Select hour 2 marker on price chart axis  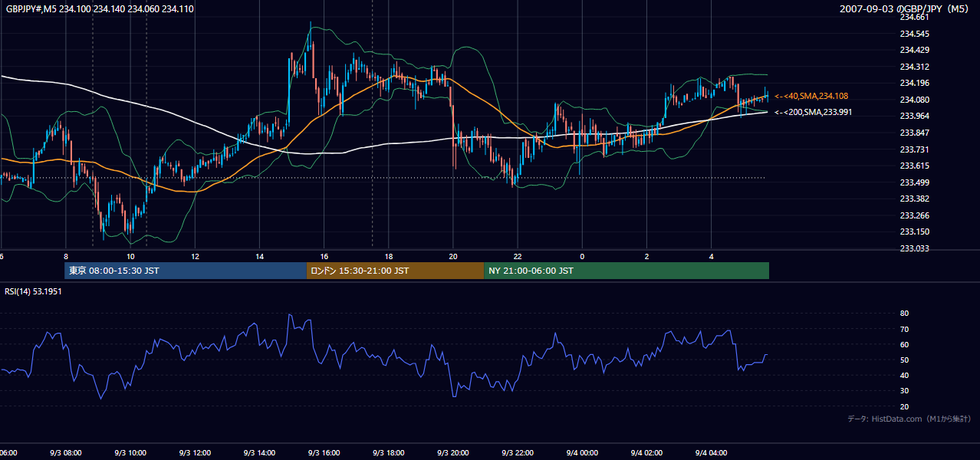click(646, 256)
